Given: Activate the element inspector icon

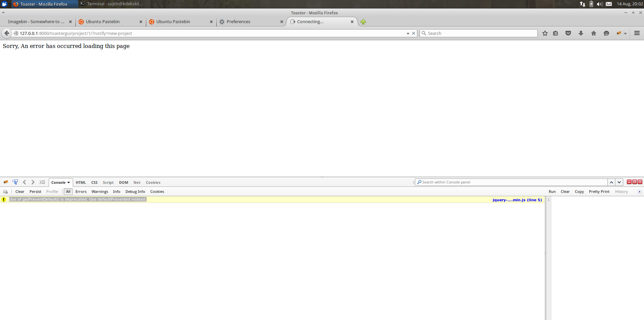Looking at the screenshot, I should (x=15, y=182).
